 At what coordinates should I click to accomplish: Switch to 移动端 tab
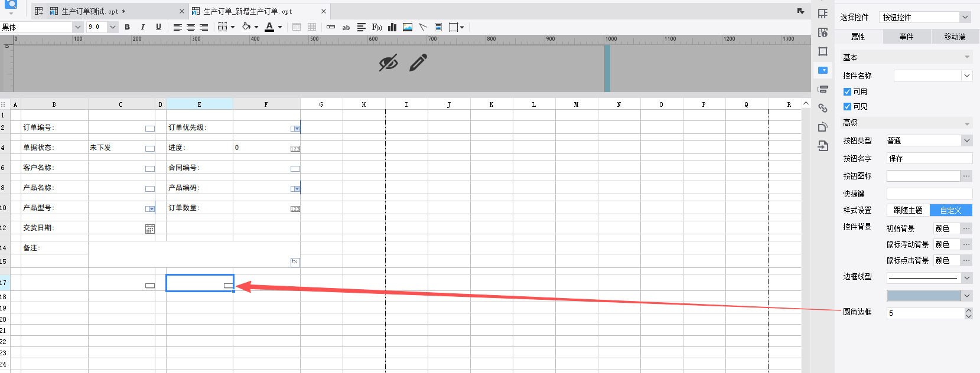(955, 37)
